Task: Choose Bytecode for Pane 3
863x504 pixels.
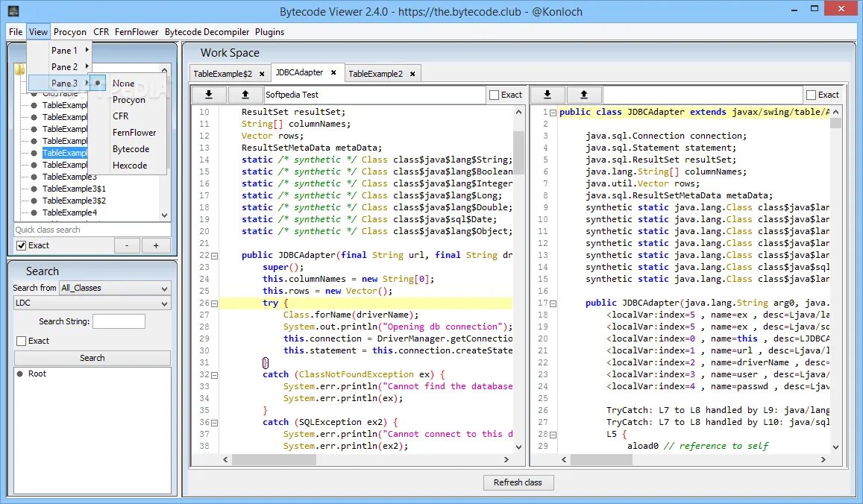Action: tap(131, 149)
